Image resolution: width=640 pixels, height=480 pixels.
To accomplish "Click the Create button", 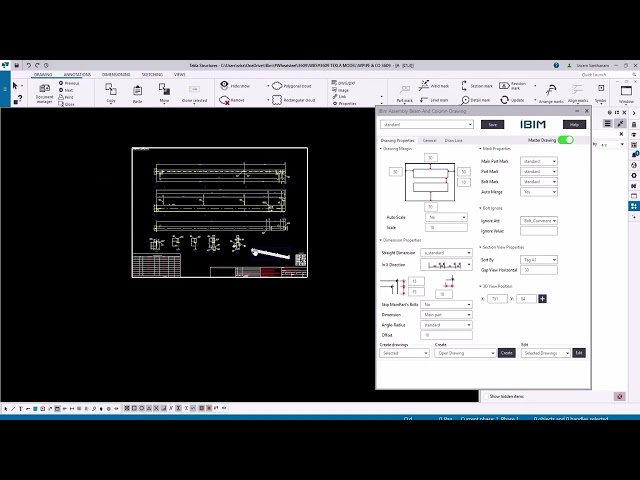I will click(x=507, y=353).
